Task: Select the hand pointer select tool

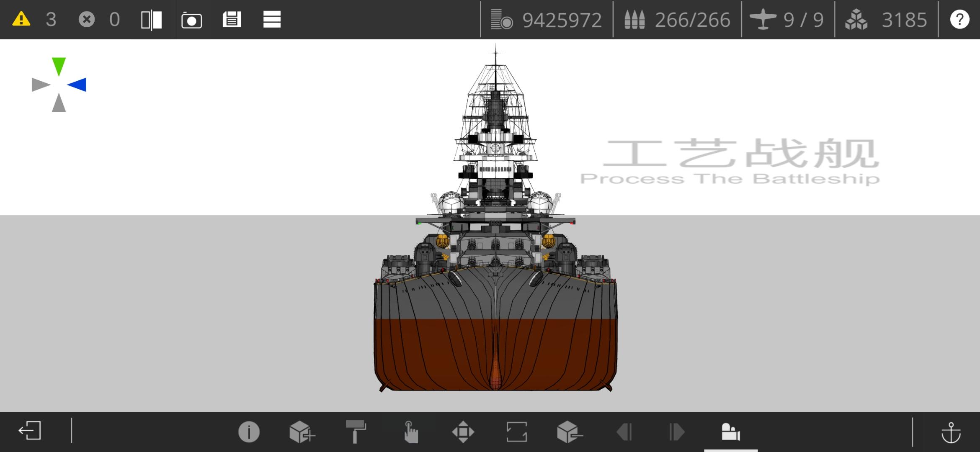Action: pyautogui.click(x=410, y=432)
